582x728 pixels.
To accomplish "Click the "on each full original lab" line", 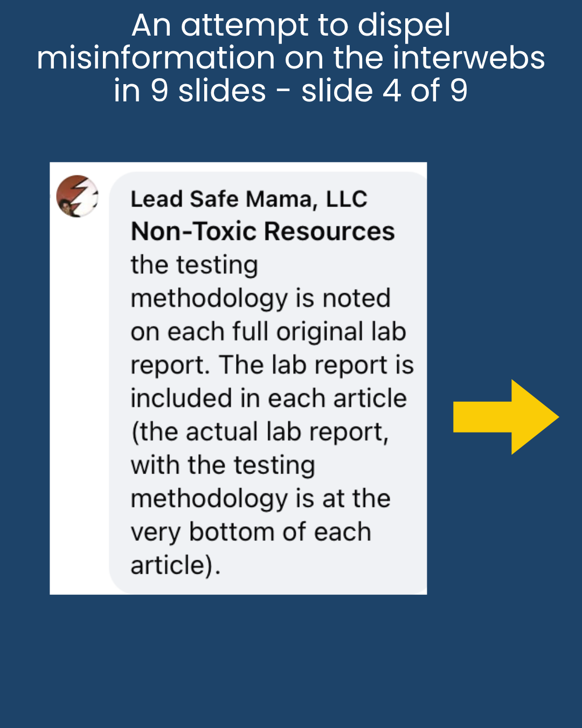I will point(268,332).
